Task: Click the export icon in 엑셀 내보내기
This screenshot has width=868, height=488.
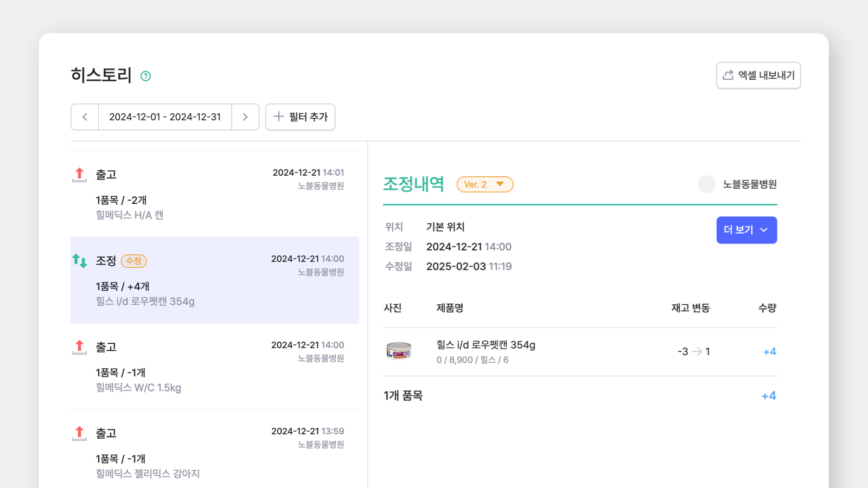Action: pos(728,75)
